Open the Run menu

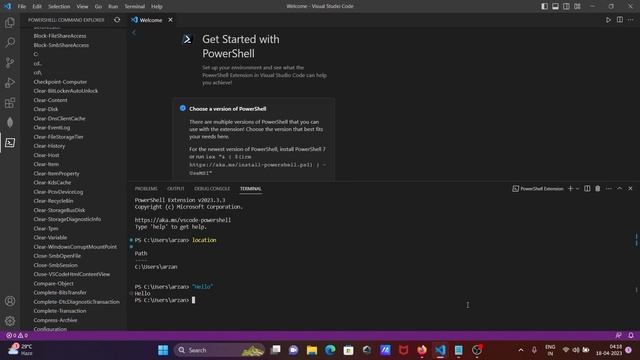113,7
